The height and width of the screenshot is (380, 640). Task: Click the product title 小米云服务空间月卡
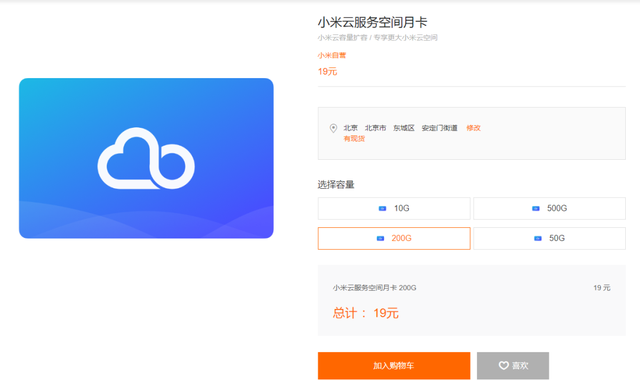[372, 22]
